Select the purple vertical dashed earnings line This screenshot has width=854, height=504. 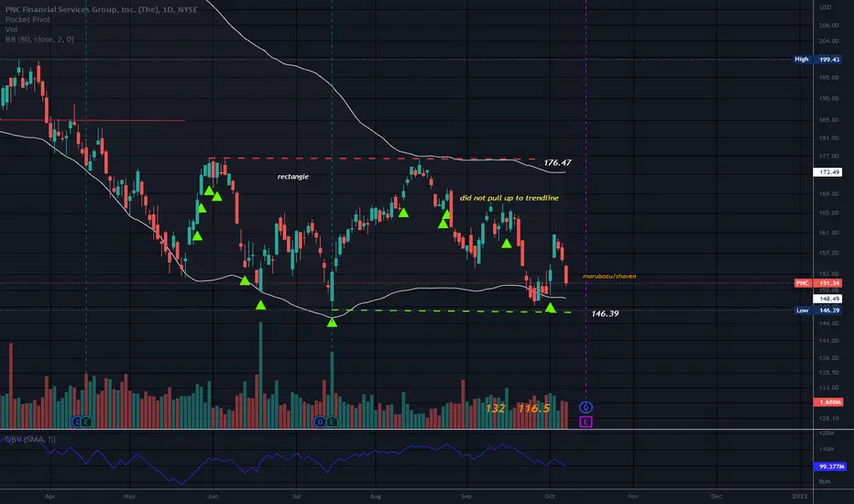[586, 199]
